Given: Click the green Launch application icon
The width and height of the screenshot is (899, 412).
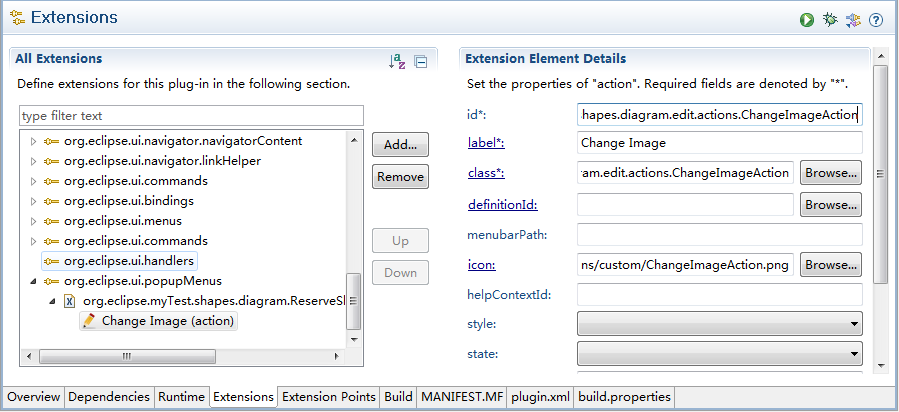Looking at the screenshot, I should tap(806, 19).
